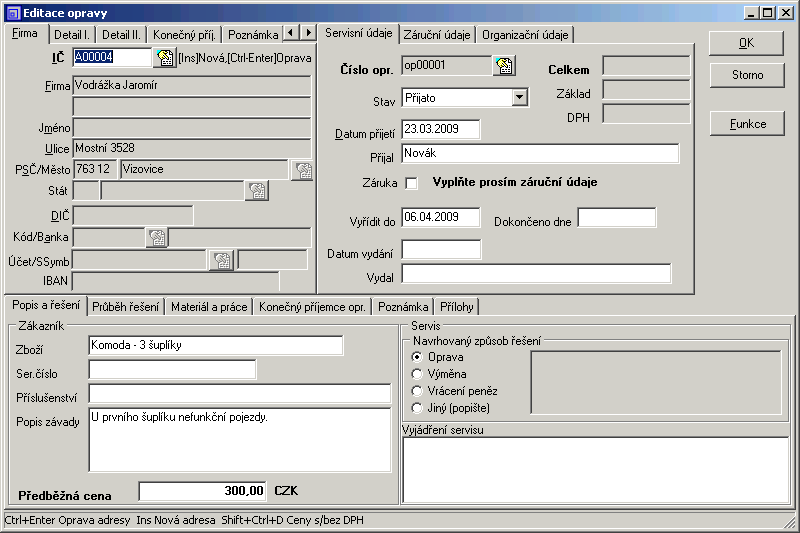Viewport: 800px width, 533px height.
Task: Click the Funkce button
Action: 747,124
